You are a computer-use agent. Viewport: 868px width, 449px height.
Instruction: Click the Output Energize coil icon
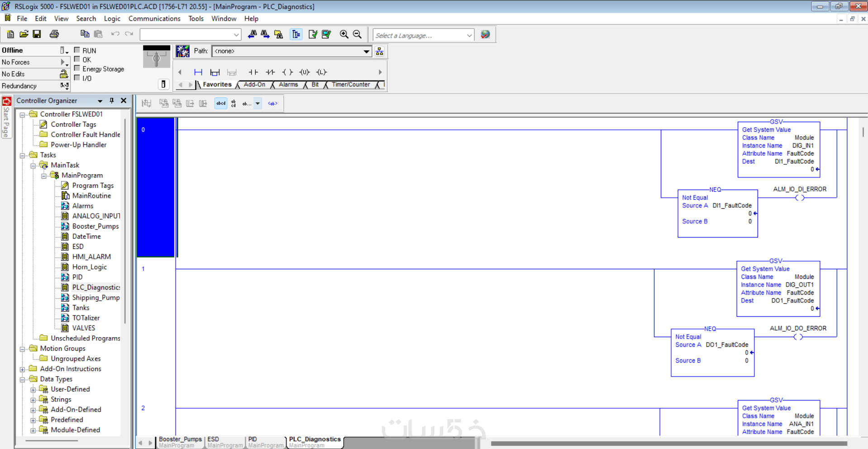[287, 72]
